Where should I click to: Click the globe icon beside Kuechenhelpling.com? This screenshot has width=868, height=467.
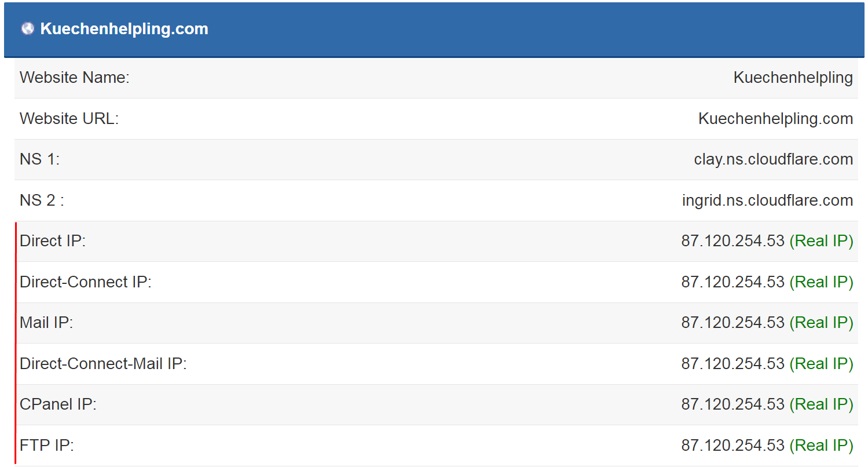click(28, 29)
